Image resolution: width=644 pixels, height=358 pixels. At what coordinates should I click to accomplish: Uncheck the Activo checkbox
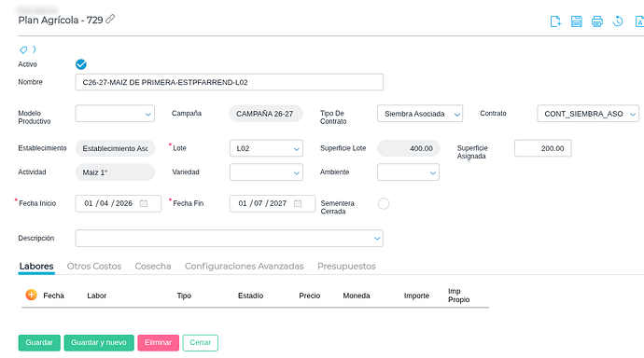81,64
